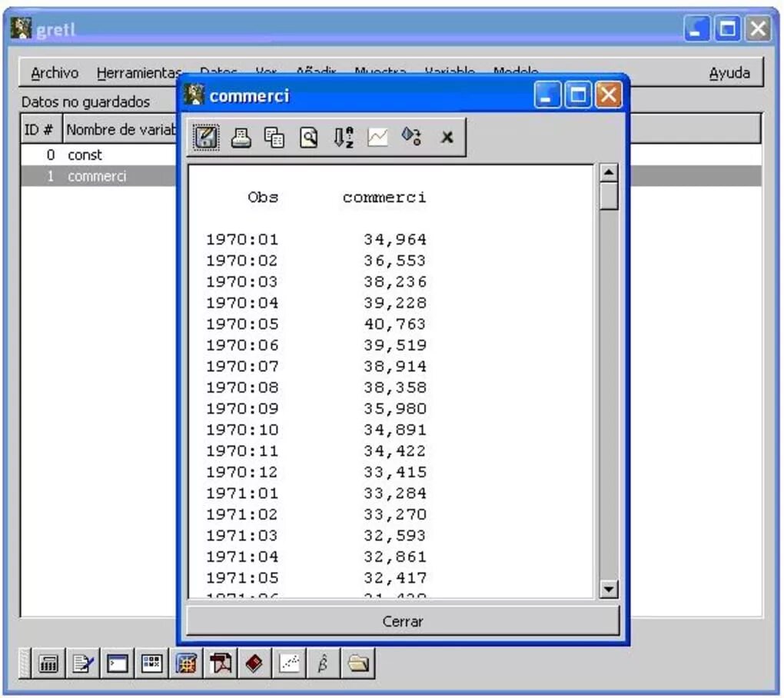This screenshot has height=698, width=784.
Task: Open the gretl console window icon
Action: pyautogui.click(x=117, y=664)
